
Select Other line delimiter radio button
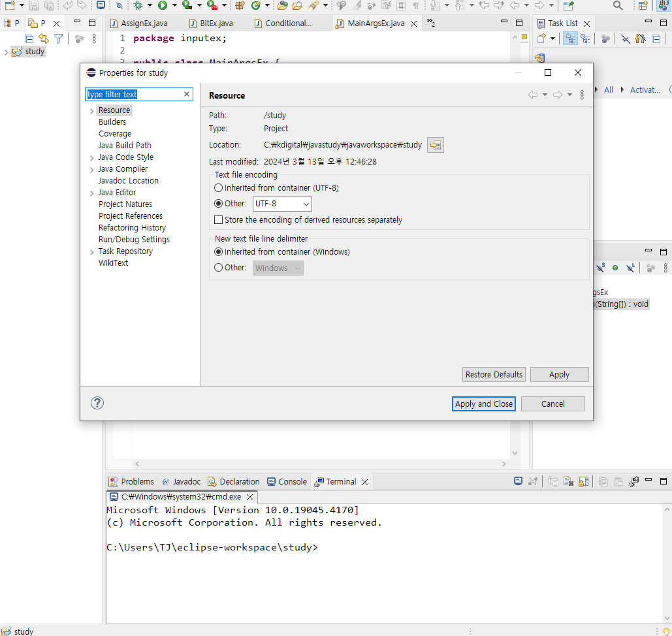click(x=219, y=268)
